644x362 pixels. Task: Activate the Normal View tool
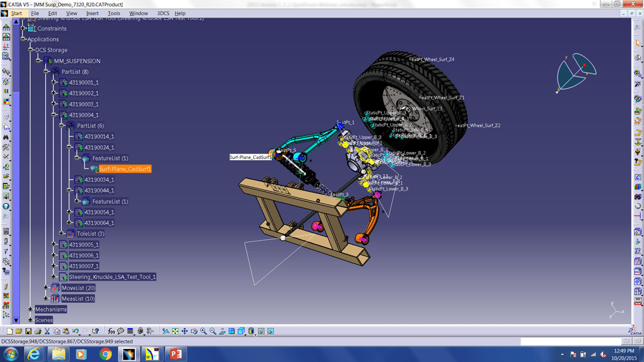pos(222,331)
